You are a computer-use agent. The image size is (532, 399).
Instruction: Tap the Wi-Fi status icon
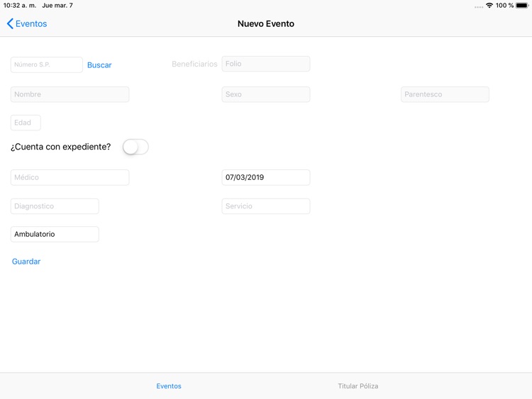click(489, 6)
